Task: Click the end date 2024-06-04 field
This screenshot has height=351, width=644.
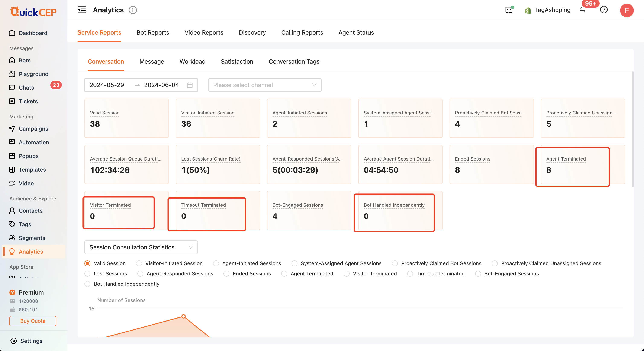Action: pyautogui.click(x=161, y=85)
